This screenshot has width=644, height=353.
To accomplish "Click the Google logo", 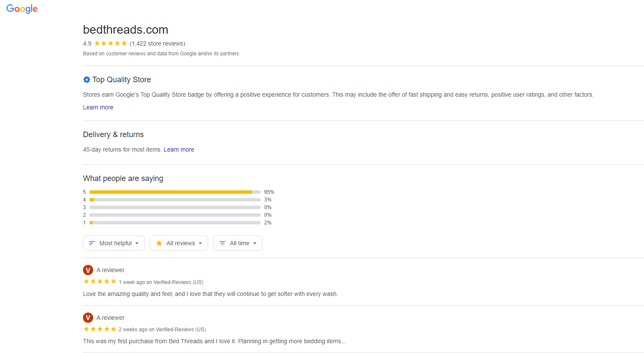I will 22,9.
